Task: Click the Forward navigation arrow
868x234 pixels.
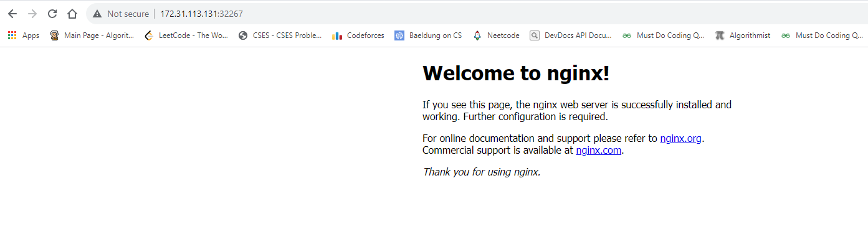Action: [32, 14]
